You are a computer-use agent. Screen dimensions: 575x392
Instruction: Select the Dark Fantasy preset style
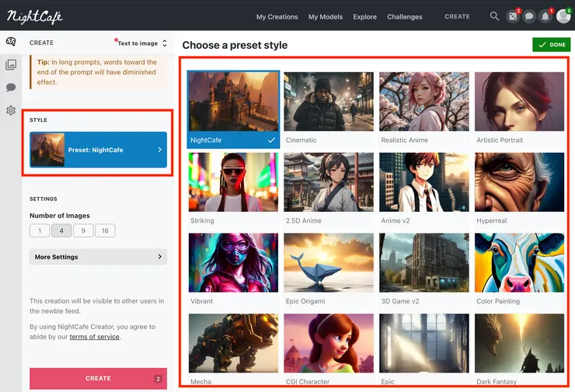(519, 349)
